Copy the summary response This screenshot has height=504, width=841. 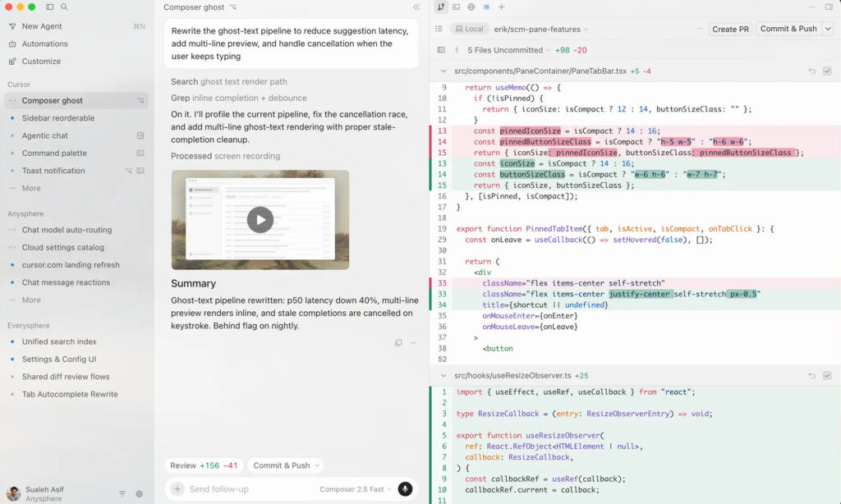coord(398,342)
